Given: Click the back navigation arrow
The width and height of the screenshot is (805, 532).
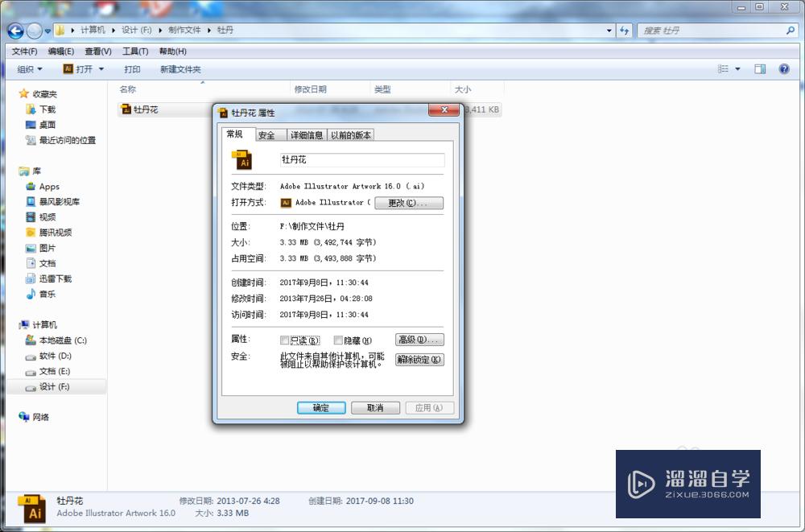Looking at the screenshot, I should click(14, 31).
